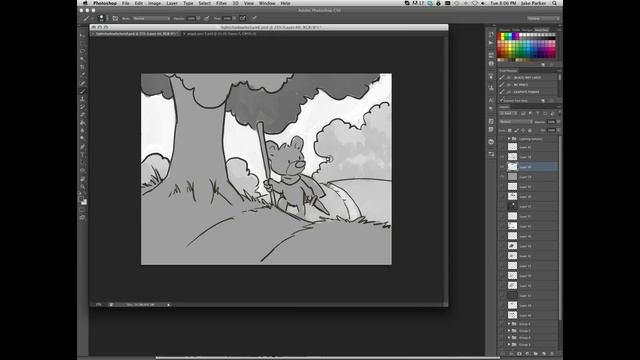Viewport: 640px width, 360px height.
Task: Select the Gradient tool
Action: [x=83, y=122]
